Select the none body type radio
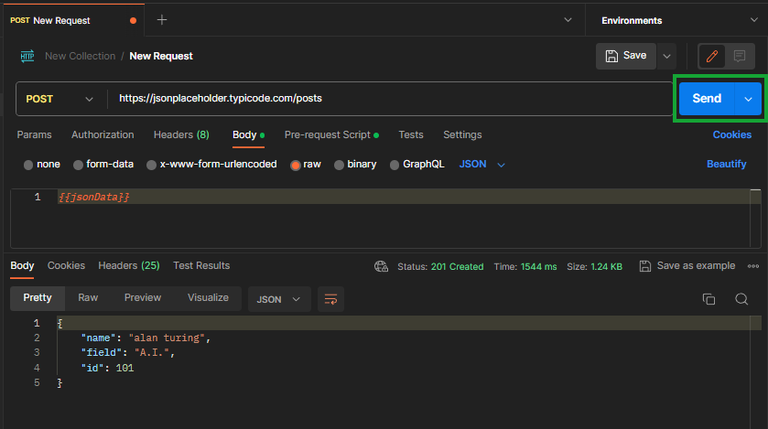 coord(29,164)
